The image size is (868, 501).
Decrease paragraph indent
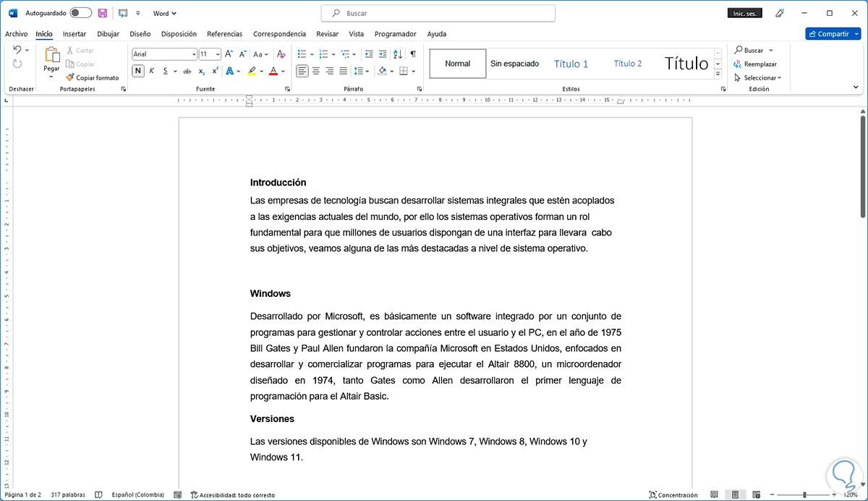click(x=369, y=54)
